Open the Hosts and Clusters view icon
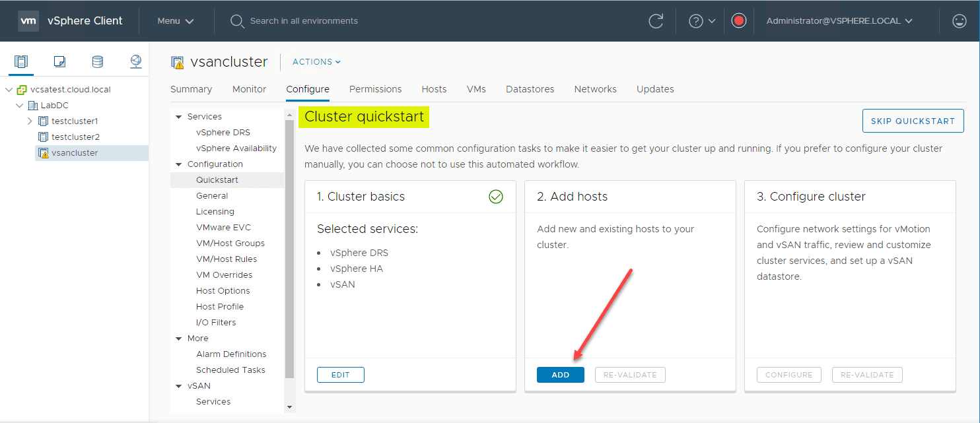Viewport: 980px width, 423px height. pyautogui.click(x=21, y=62)
